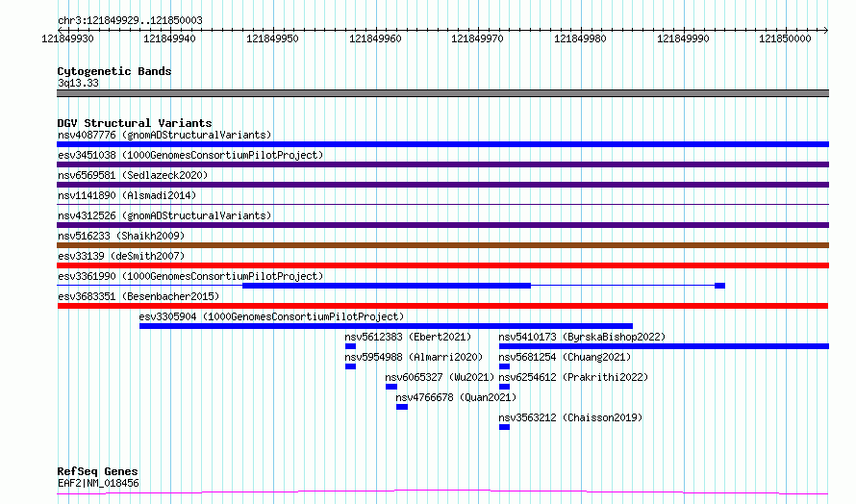Click the RefSeq Genes track title
Image resolution: width=856 pixels, height=504 pixels.
[97, 471]
